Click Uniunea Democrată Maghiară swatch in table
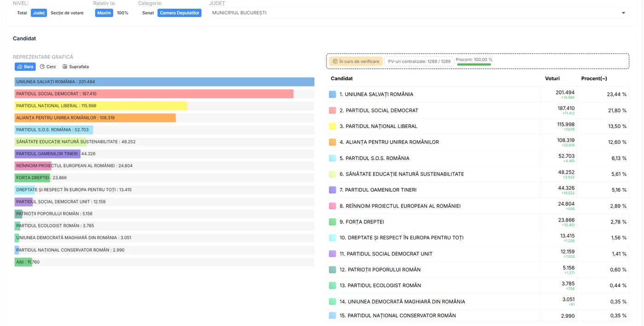Viewport: 644px width, 326px height. [333, 302]
